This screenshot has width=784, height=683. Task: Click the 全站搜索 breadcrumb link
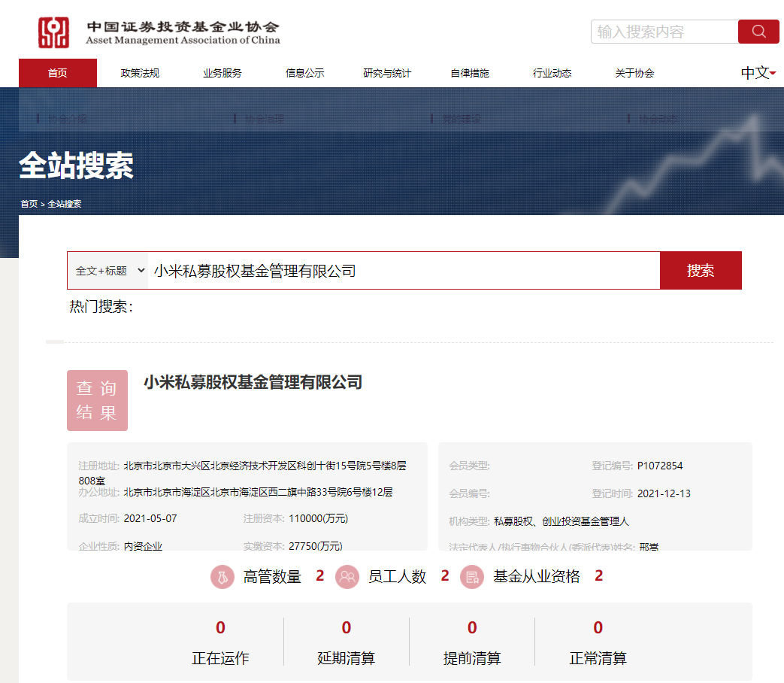click(65, 204)
